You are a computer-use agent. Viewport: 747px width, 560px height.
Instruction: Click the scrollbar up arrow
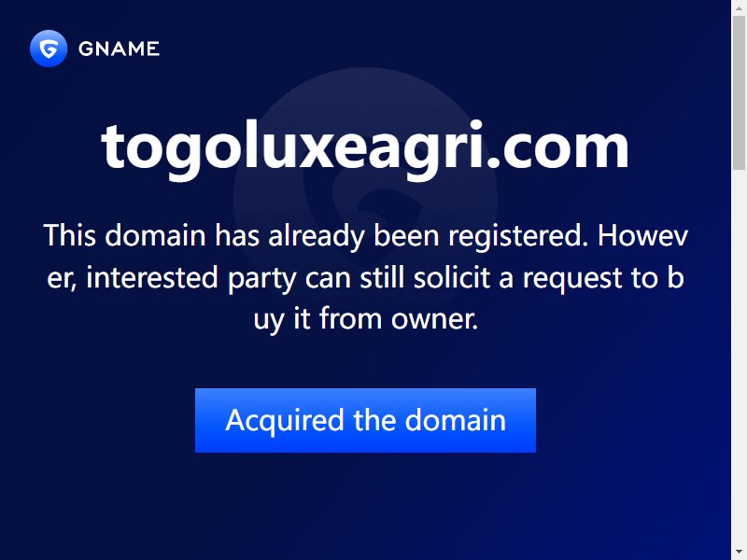click(739, 7)
